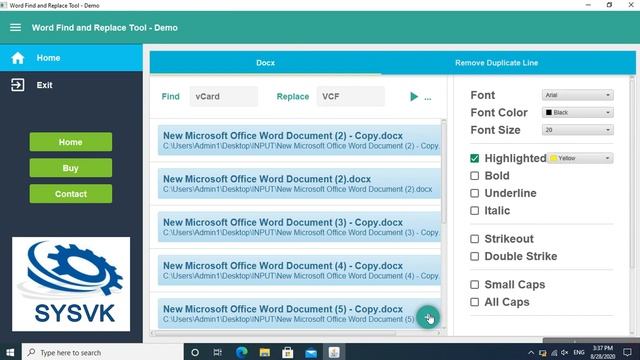Launch Microsoft Edge from the taskbar

coord(241,352)
